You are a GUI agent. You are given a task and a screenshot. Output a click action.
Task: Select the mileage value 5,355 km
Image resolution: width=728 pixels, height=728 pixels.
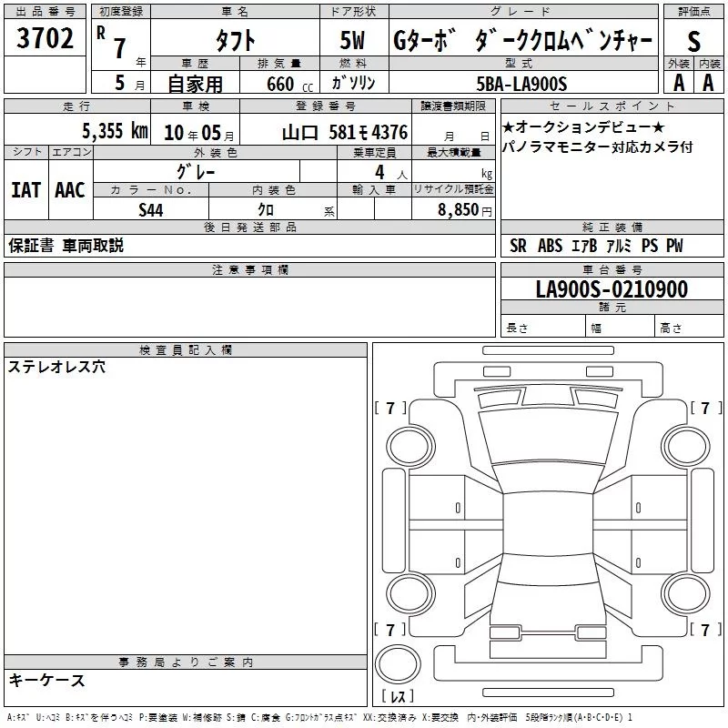[x=114, y=131]
